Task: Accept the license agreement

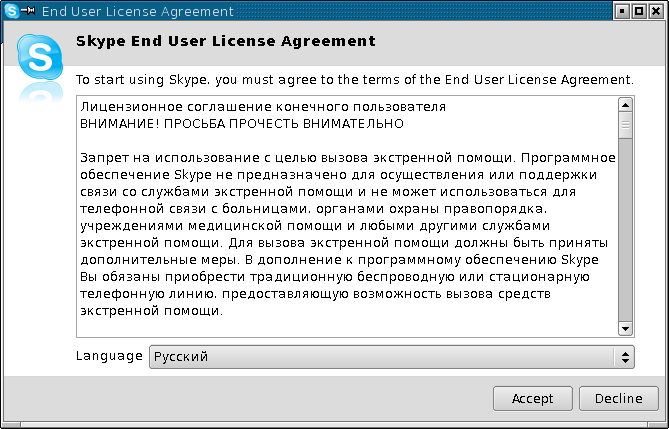Action: pos(532,399)
